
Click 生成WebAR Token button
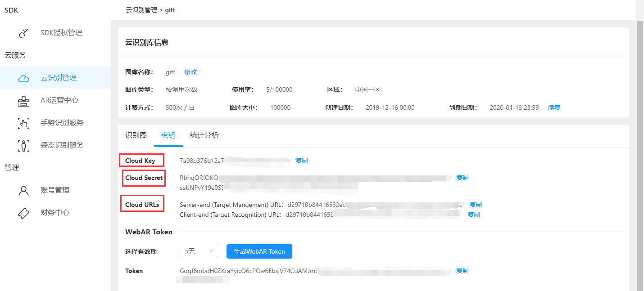[259, 251]
